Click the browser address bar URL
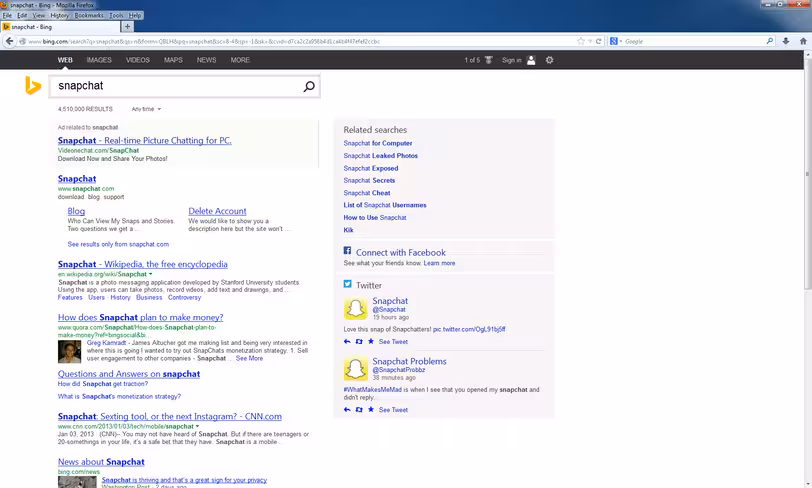The width and height of the screenshot is (812, 488). pyautogui.click(x=300, y=41)
